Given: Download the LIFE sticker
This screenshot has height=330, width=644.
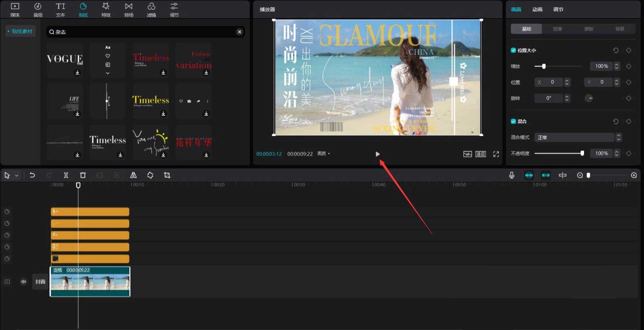Looking at the screenshot, I should pos(77,113).
